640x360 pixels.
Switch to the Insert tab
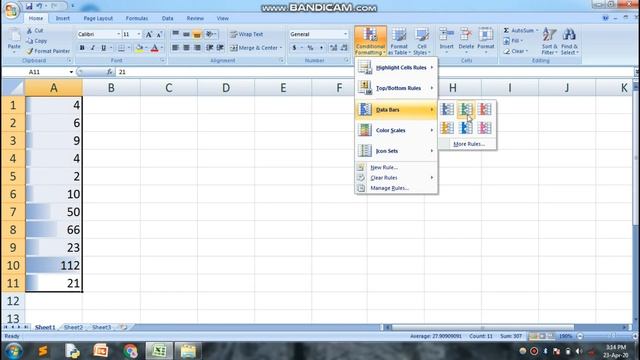[x=62, y=18]
